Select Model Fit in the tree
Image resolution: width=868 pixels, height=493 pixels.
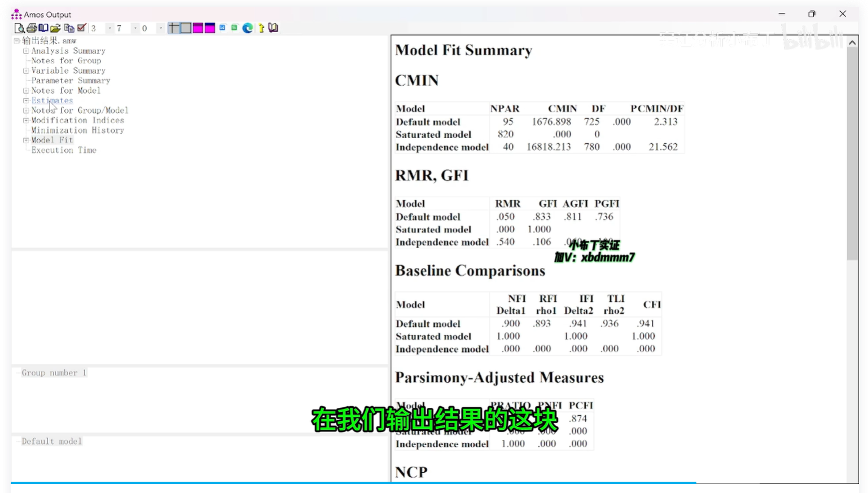pyautogui.click(x=52, y=140)
